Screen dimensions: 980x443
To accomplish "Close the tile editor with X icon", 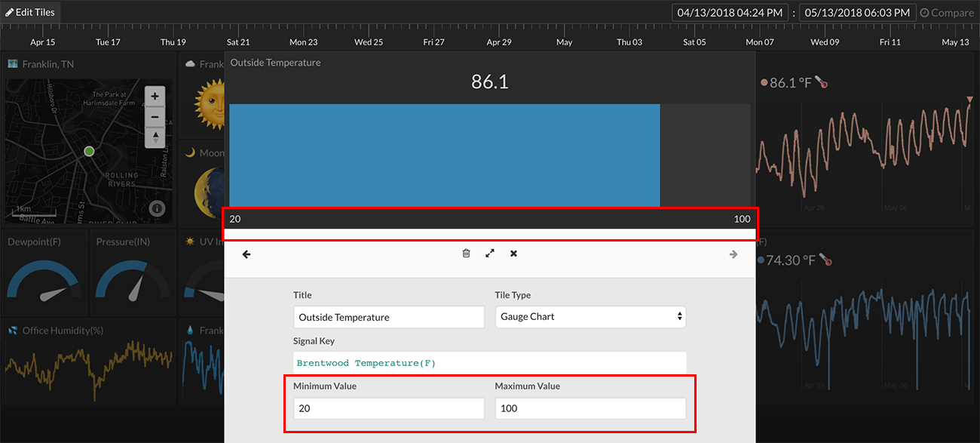I will click(x=513, y=254).
